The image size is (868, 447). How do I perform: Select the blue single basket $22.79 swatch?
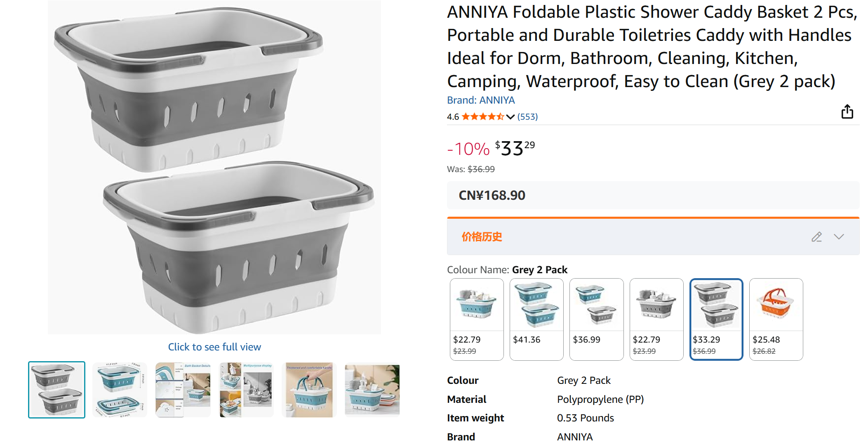click(x=477, y=319)
